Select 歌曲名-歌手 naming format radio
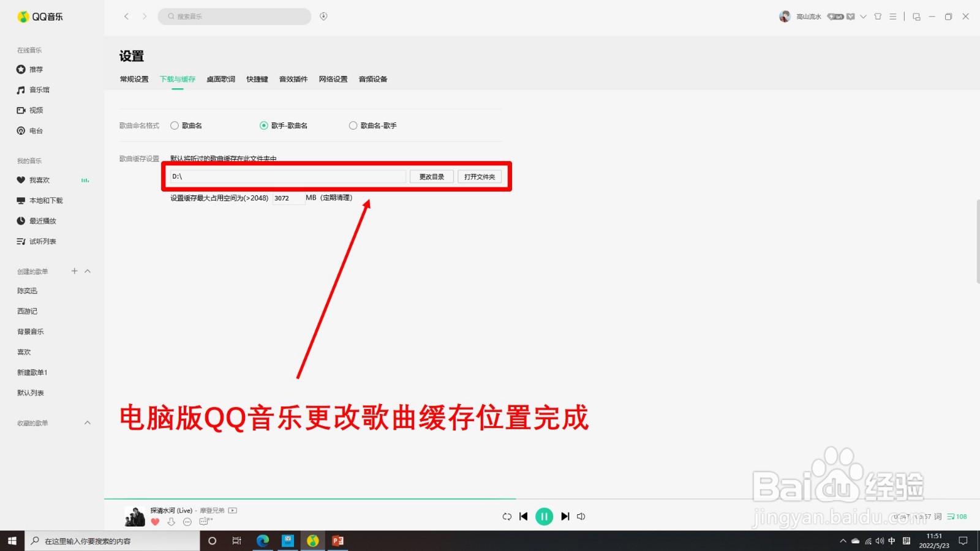The width and height of the screenshot is (980, 551). pyautogui.click(x=353, y=126)
